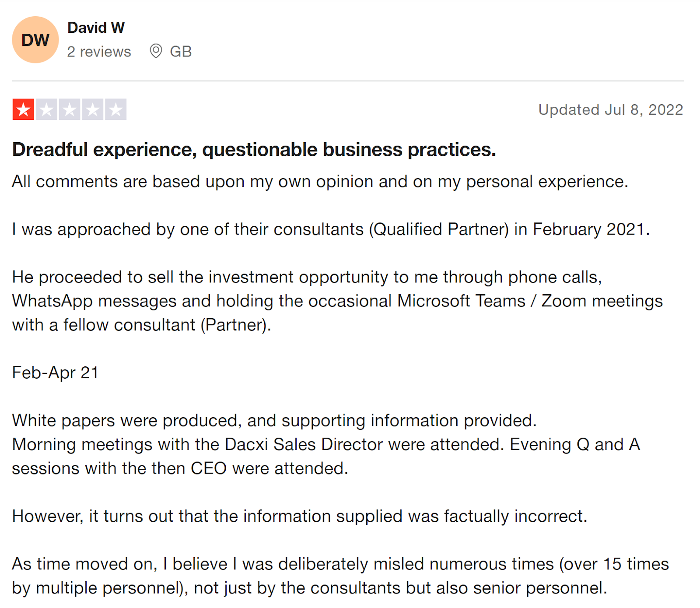Click the "I was approached" paragraph

pyautogui.click(x=331, y=229)
